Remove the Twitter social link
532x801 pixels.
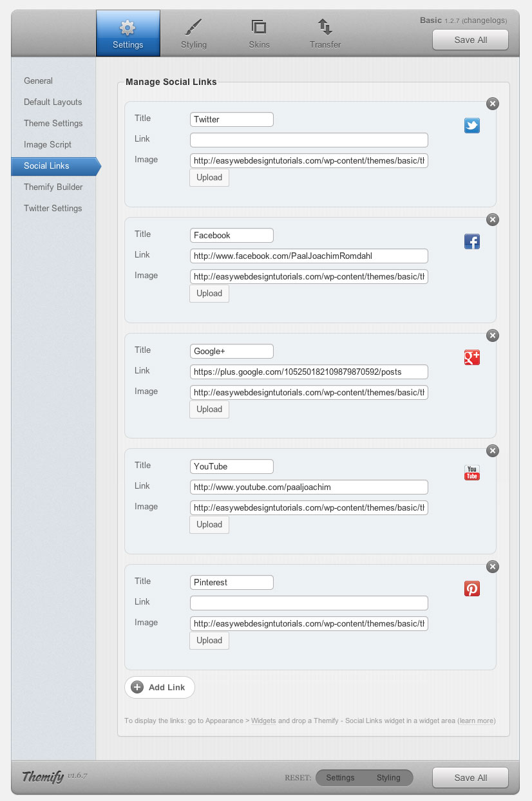coord(493,104)
